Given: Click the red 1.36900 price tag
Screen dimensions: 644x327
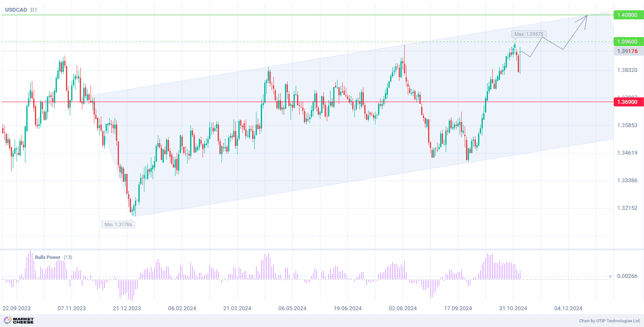Looking at the screenshot, I should (628, 102).
